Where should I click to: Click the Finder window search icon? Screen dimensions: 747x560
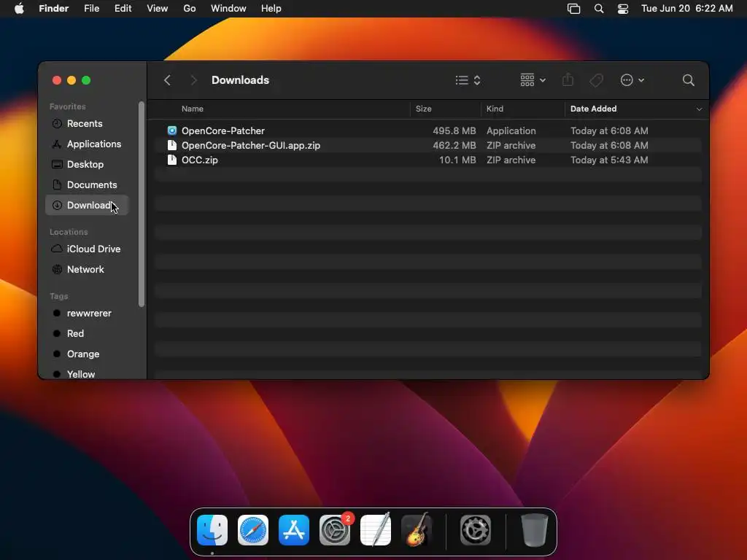tap(688, 80)
